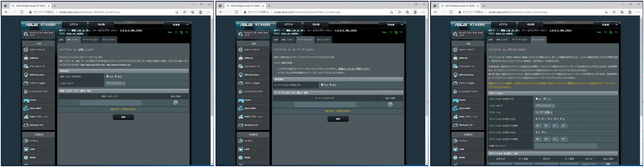Screen dimensions: 644x167
Task: Select 有効 radio for URL フィルター
Action: pyautogui.click(x=108, y=76)
